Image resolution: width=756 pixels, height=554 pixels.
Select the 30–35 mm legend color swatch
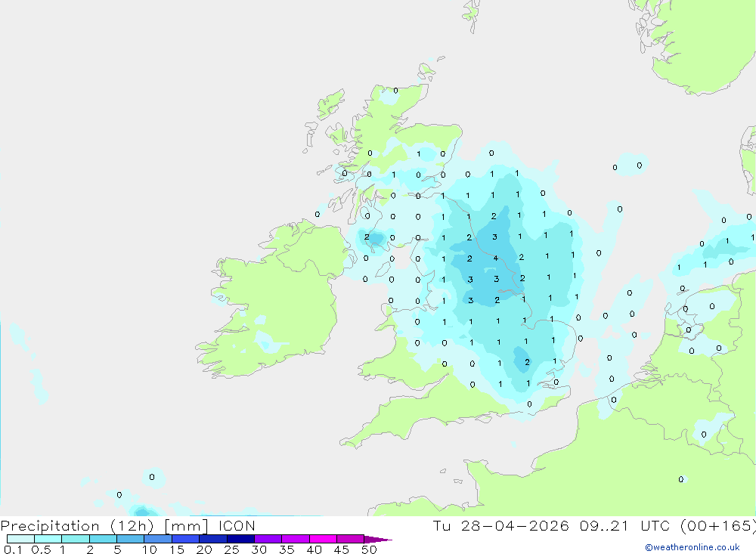click(x=268, y=539)
